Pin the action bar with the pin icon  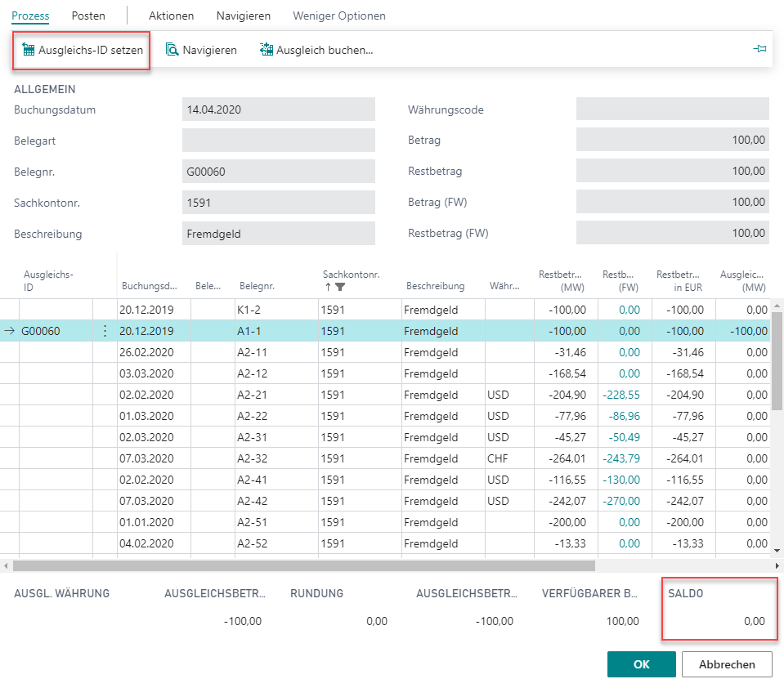[759, 48]
